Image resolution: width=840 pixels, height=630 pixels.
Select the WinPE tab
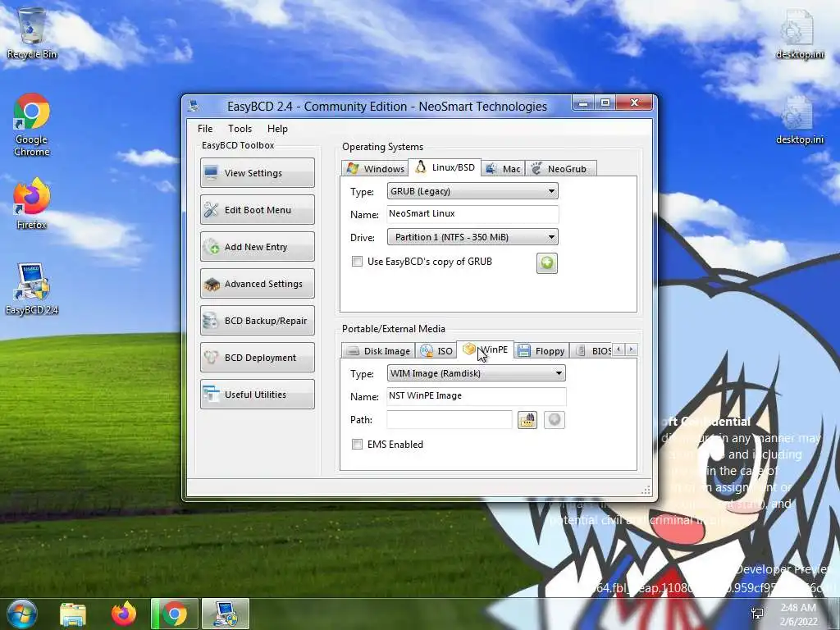coord(486,349)
